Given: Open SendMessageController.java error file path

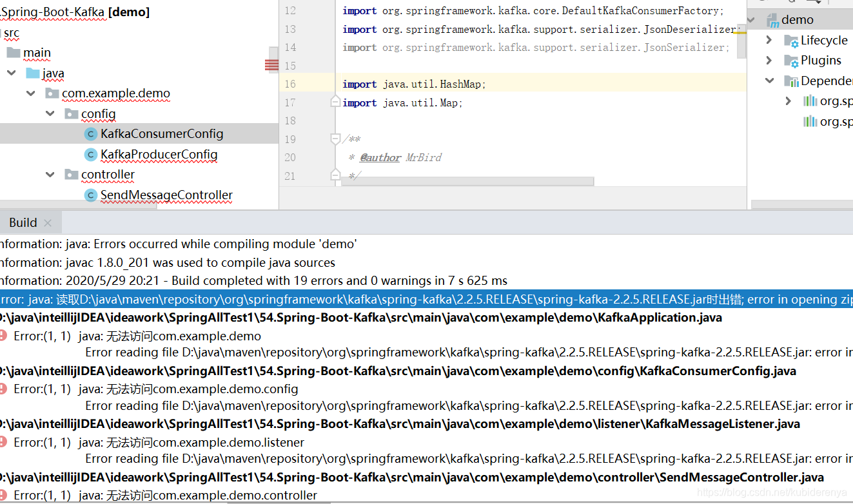Looking at the screenshot, I should [x=411, y=478].
